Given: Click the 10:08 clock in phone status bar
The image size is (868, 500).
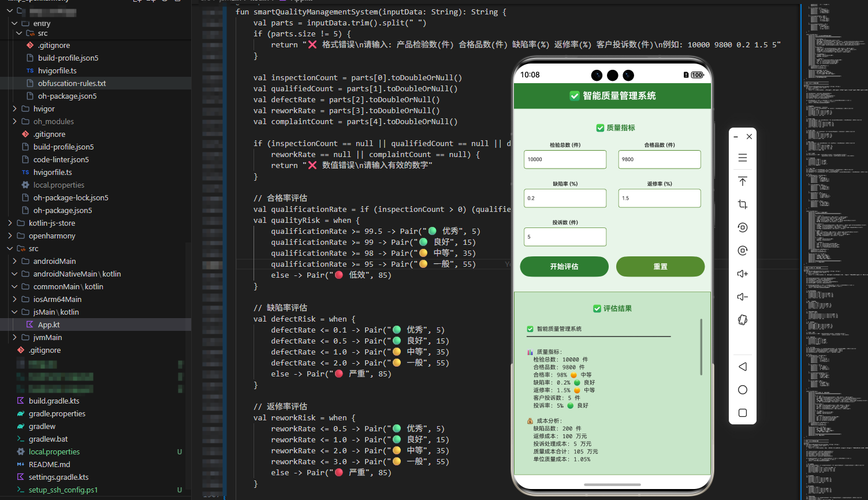Looking at the screenshot, I should (x=530, y=75).
